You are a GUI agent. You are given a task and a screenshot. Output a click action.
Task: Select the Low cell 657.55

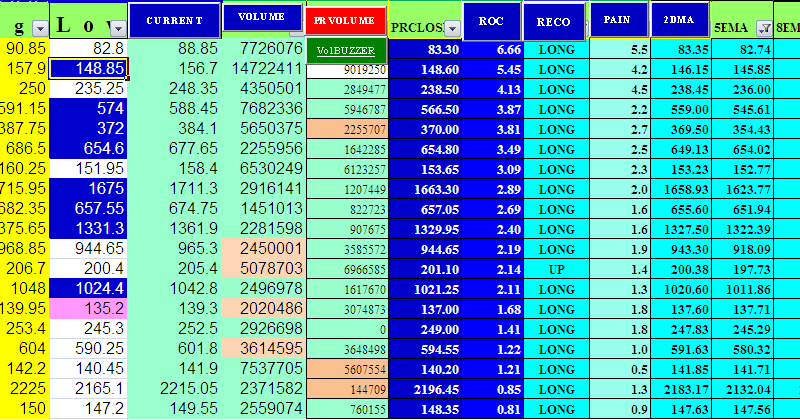pyautogui.click(x=88, y=208)
